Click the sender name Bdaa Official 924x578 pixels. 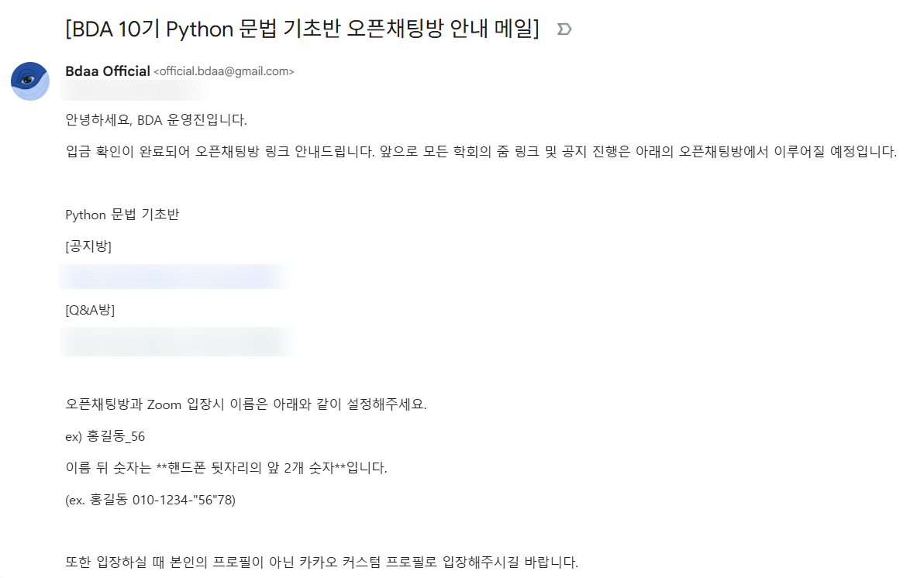click(x=108, y=71)
